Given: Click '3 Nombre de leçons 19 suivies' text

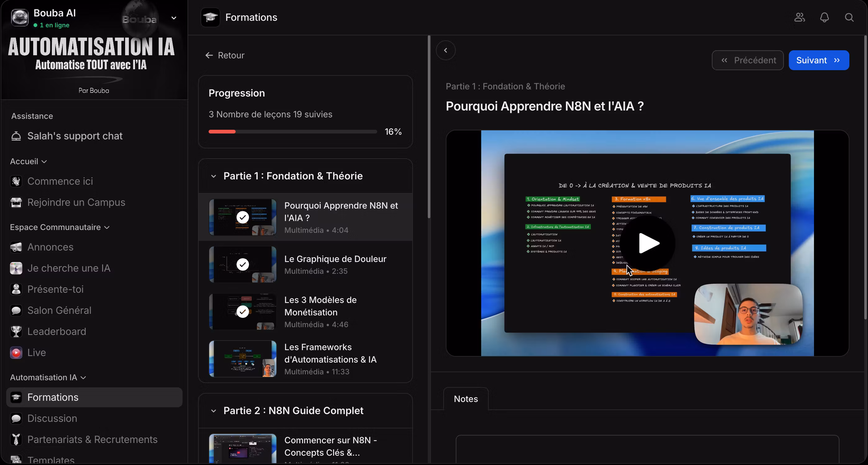Looking at the screenshot, I should 270,115.
